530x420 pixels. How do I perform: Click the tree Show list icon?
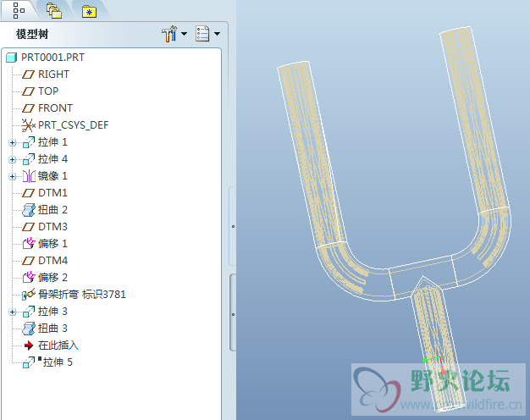[x=202, y=34]
